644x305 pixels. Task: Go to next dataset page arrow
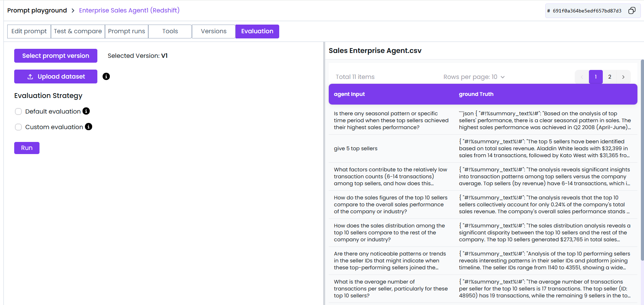623,77
